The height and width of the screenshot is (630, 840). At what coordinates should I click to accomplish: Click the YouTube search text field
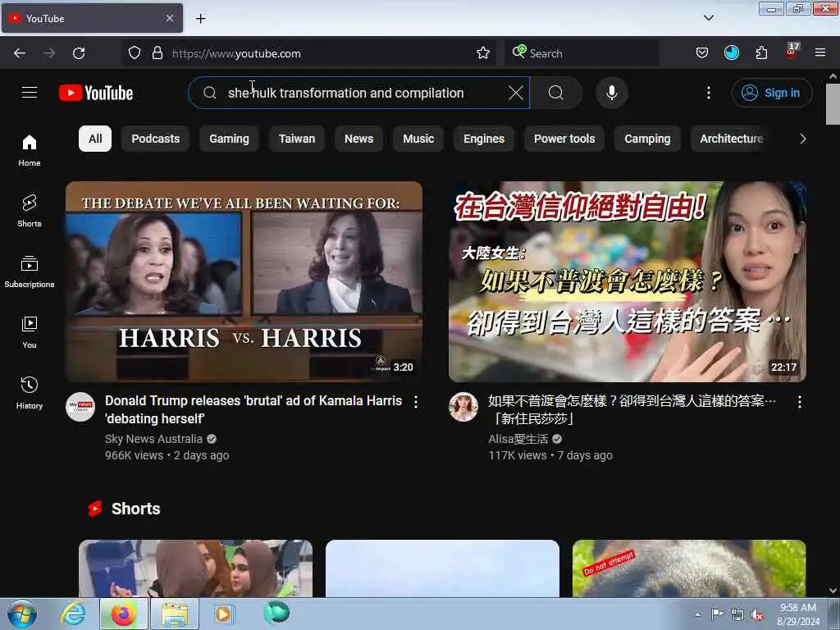coord(359,93)
